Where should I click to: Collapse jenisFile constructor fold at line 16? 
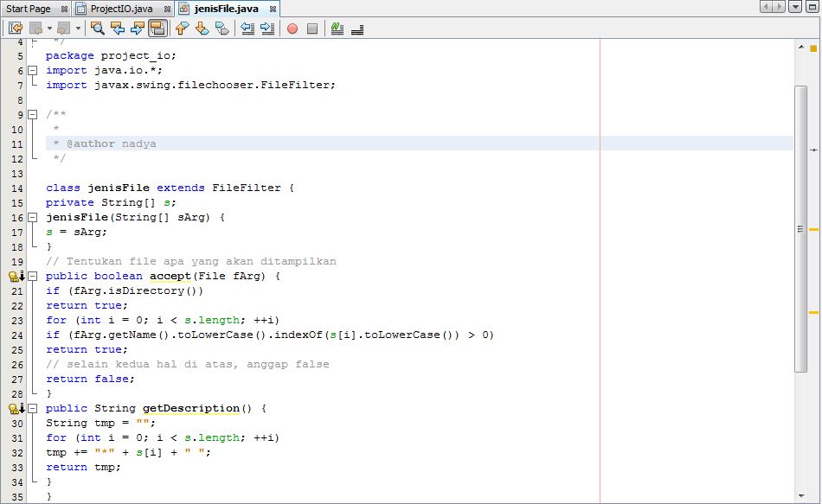pyautogui.click(x=33, y=217)
